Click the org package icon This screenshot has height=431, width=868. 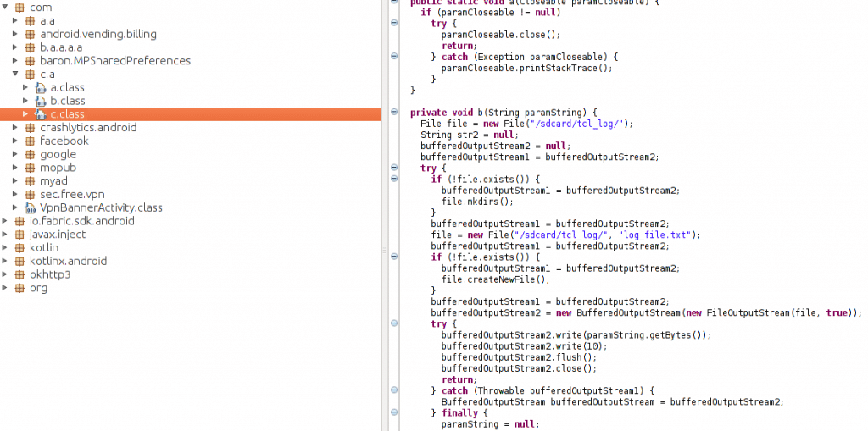pos(19,288)
